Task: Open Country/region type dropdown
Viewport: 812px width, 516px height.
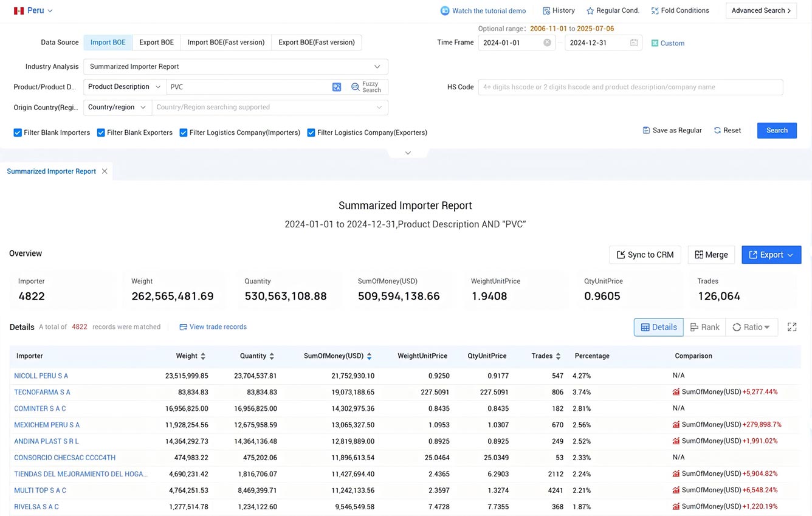Action: [x=118, y=108]
